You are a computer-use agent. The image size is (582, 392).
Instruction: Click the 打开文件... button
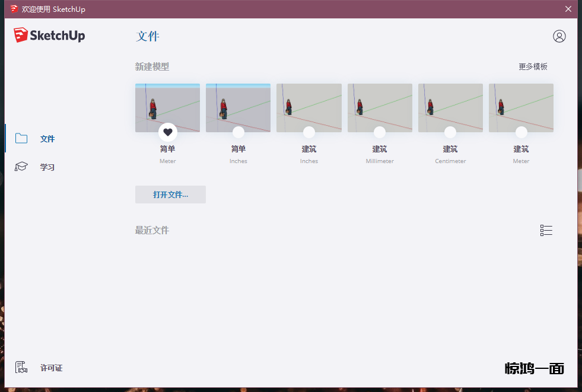(x=170, y=195)
